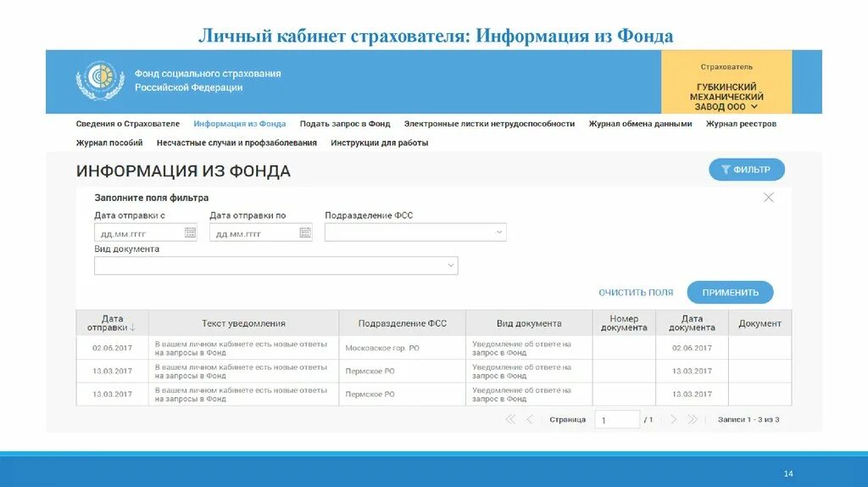Click sort arrow in 'Дата отправки' header
Screen dimensions: 868x487
tap(132, 327)
